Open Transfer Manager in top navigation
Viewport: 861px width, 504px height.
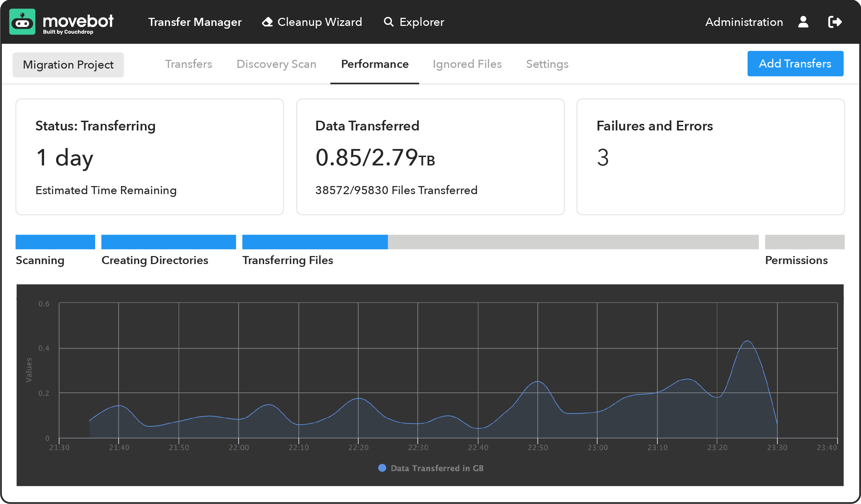pyautogui.click(x=195, y=22)
